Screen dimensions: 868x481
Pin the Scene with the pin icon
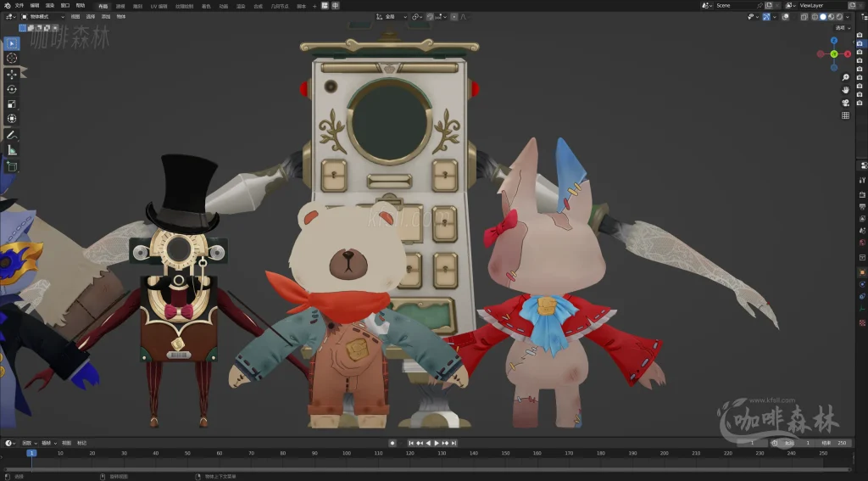click(760, 6)
